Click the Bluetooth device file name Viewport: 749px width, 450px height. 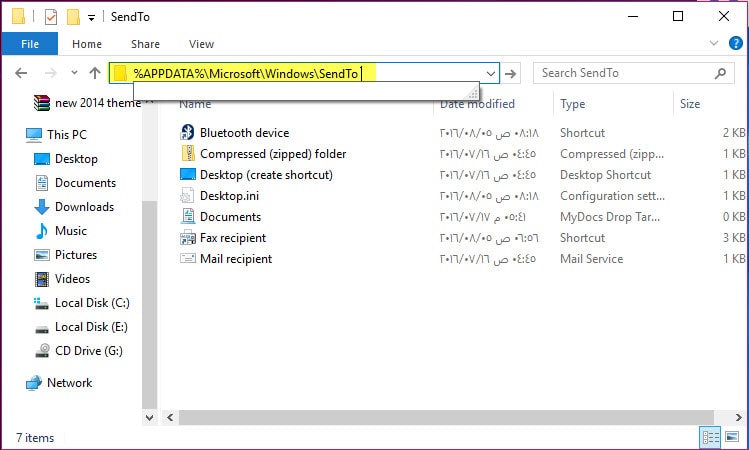point(244,133)
